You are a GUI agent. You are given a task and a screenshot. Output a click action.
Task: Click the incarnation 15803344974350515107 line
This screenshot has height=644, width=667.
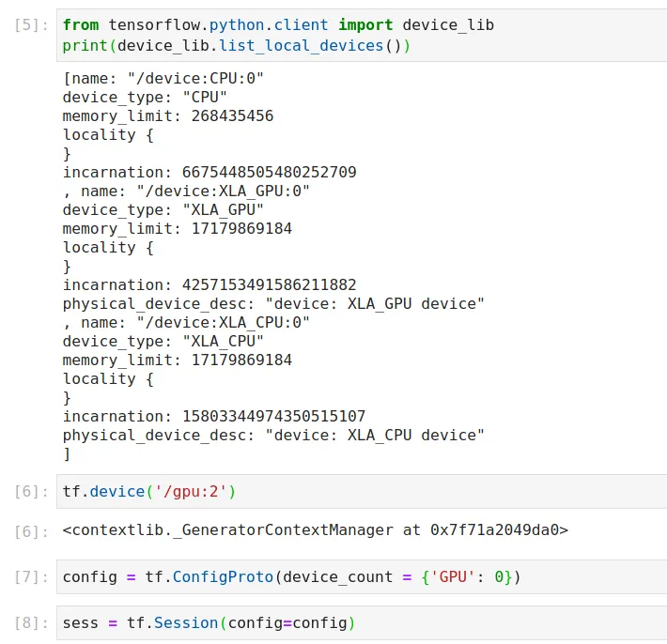pos(214,416)
